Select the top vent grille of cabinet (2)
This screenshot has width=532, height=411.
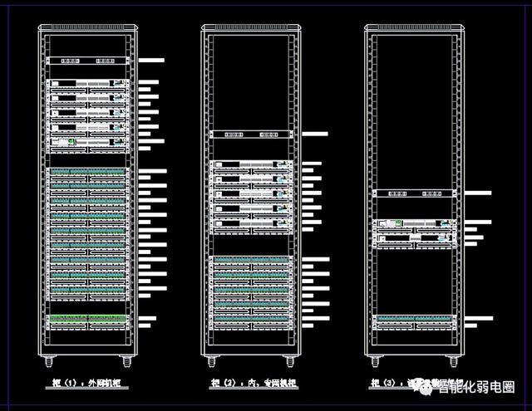(x=251, y=27)
